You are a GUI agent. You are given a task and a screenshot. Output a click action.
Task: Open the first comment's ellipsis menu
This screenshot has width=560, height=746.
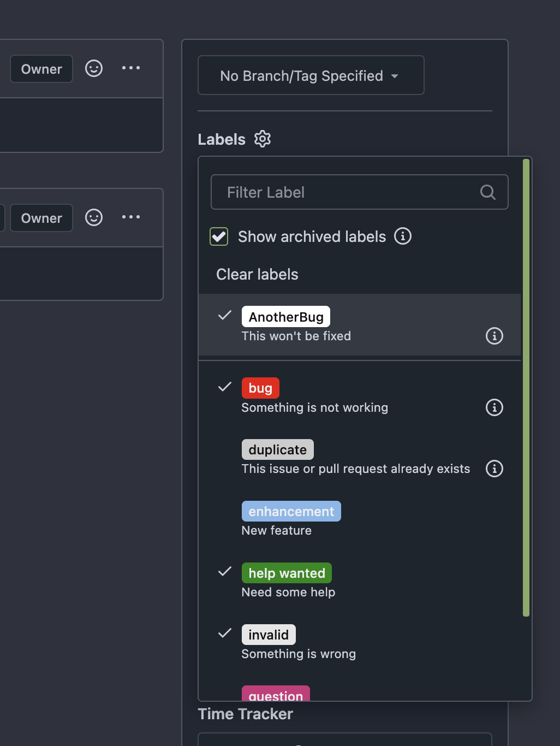[131, 68]
